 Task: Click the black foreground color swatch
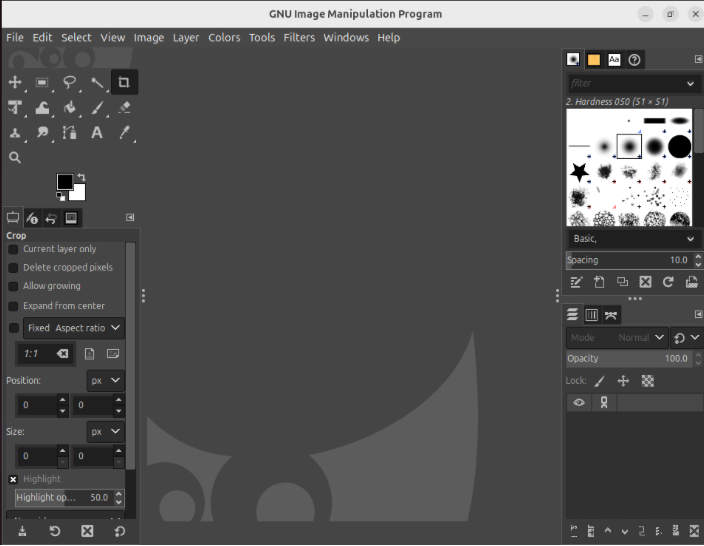tap(65, 182)
